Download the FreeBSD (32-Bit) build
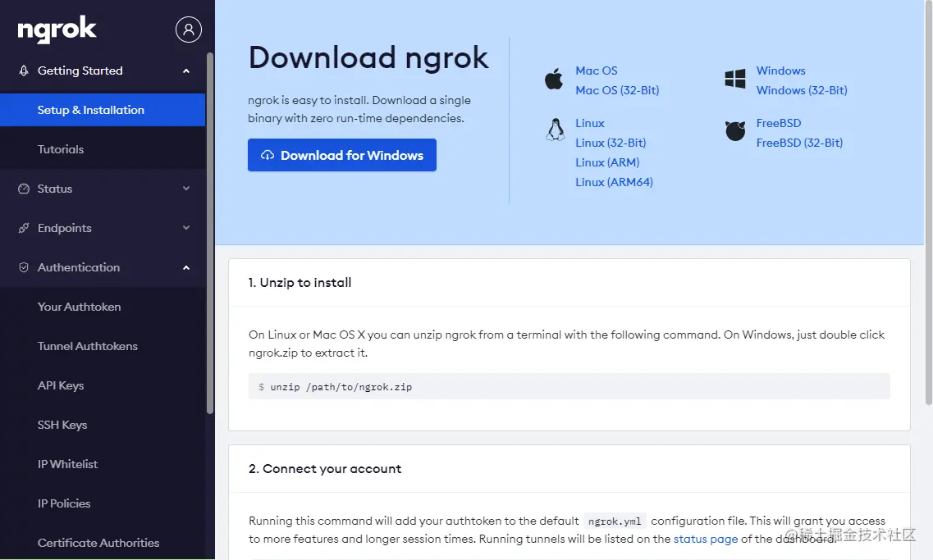933x560 pixels. pos(799,143)
